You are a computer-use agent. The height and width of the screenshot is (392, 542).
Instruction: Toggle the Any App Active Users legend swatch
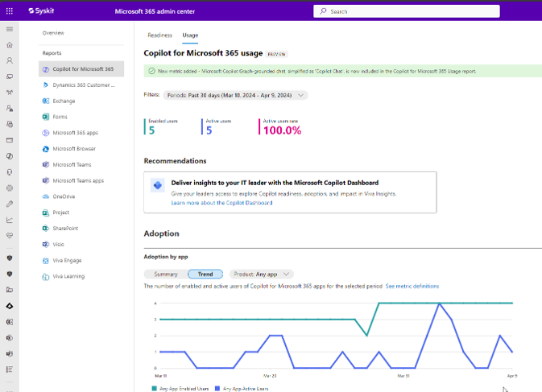217,389
